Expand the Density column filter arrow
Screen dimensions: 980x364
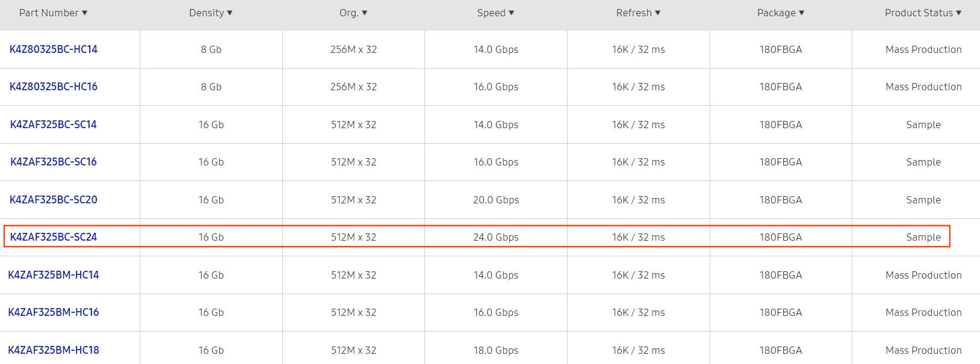230,13
